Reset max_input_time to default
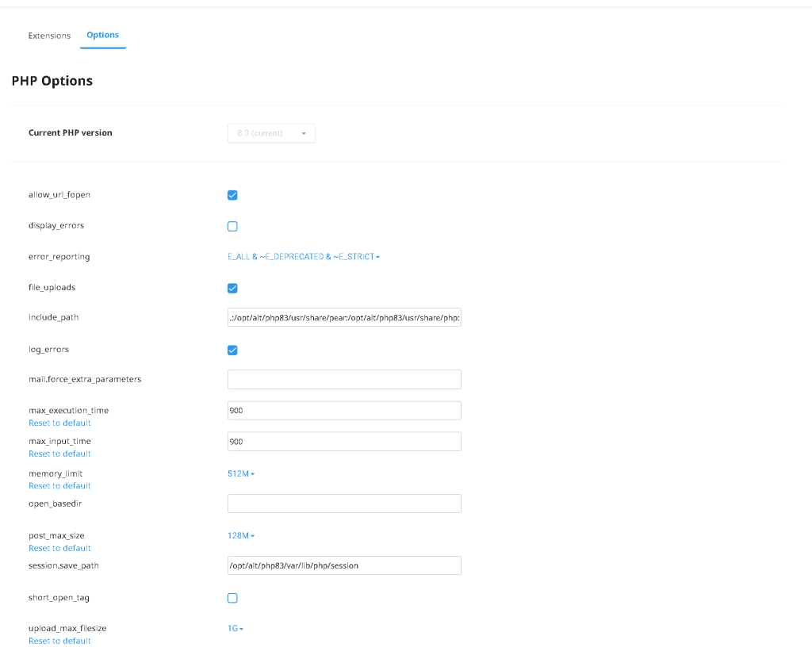This screenshot has height=655, width=812. coord(59,454)
